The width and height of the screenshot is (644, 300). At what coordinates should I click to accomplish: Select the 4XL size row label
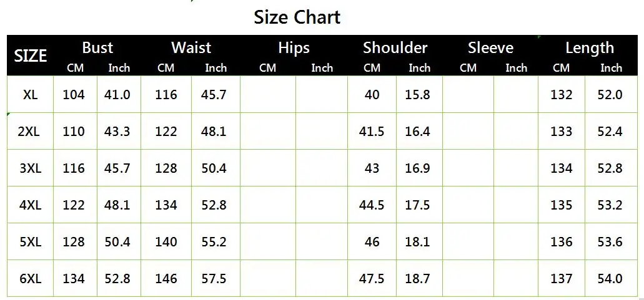31,205
